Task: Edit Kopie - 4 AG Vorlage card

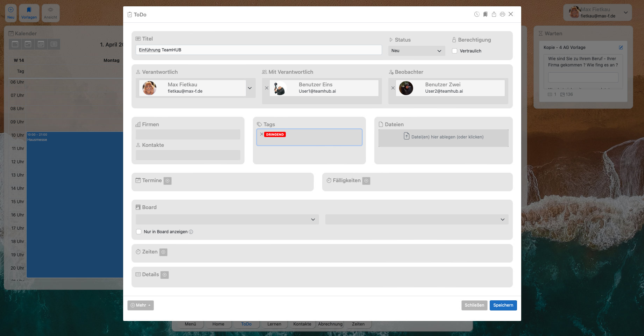Action: click(x=621, y=48)
